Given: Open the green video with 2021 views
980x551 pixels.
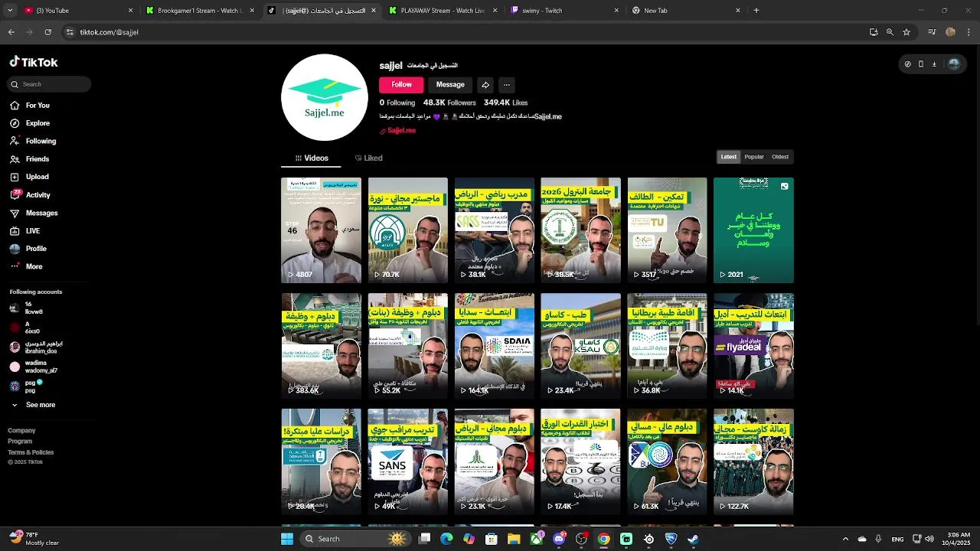Looking at the screenshot, I should [753, 230].
